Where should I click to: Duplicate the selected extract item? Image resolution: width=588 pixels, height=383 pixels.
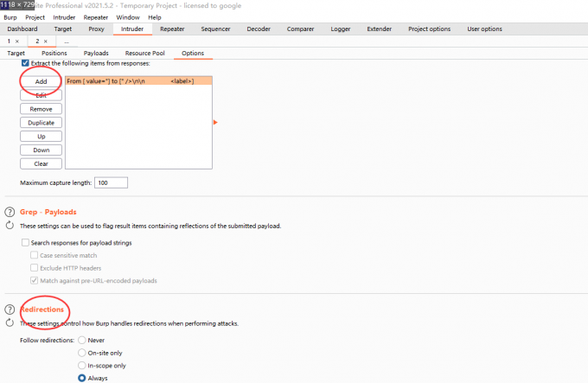point(41,123)
